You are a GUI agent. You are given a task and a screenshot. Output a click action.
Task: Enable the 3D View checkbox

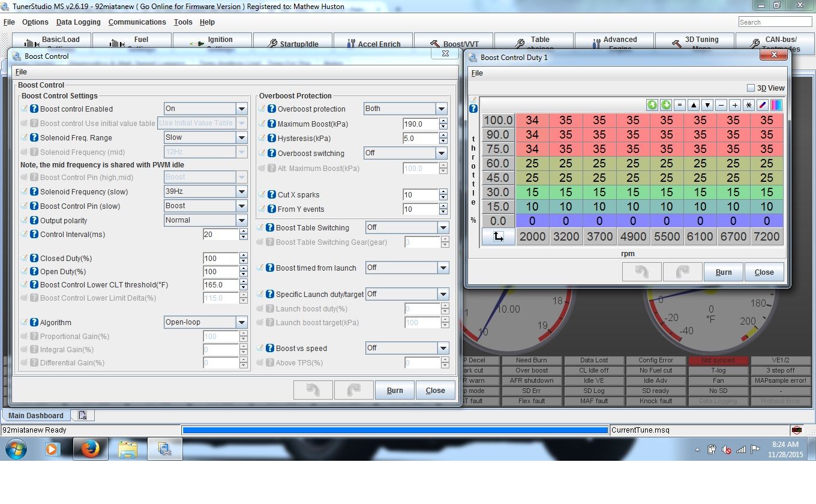click(x=751, y=88)
